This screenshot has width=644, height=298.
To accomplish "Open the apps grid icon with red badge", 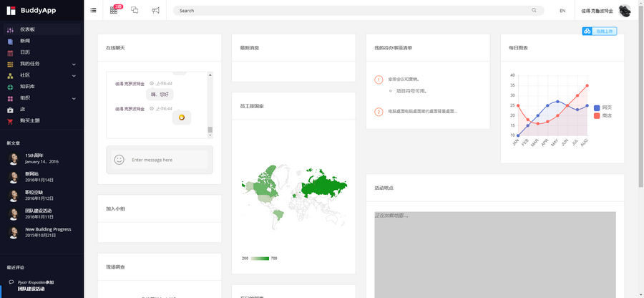I will point(114,10).
